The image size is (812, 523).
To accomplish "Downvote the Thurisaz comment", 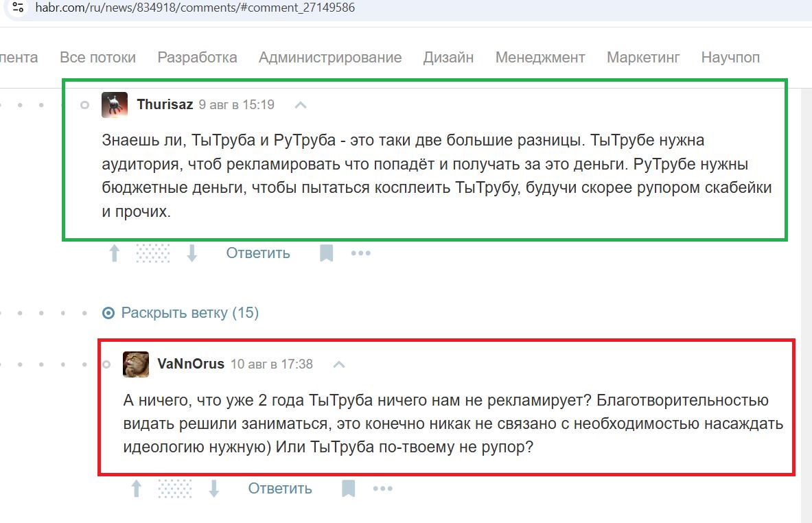I will pos(192,253).
